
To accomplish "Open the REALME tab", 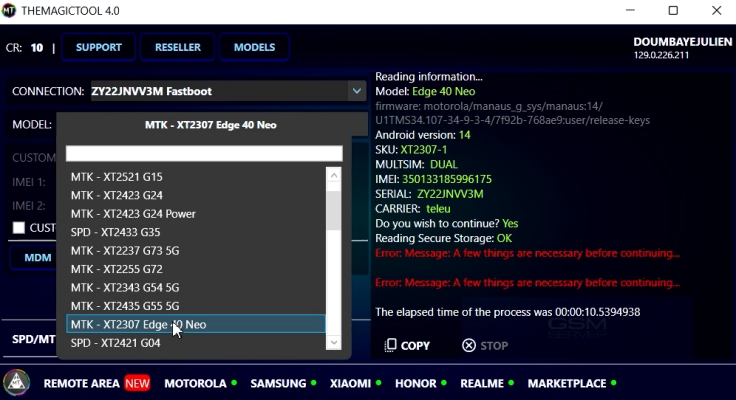I will point(482,384).
